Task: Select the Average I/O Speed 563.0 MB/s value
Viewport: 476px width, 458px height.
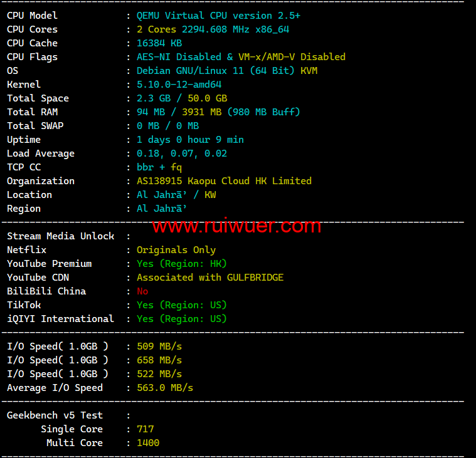Action: pos(165,388)
